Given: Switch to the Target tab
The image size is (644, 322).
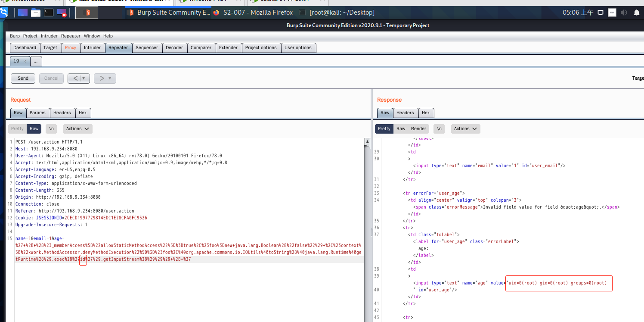Looking at the screenshot, I should [x=50, y=47].
